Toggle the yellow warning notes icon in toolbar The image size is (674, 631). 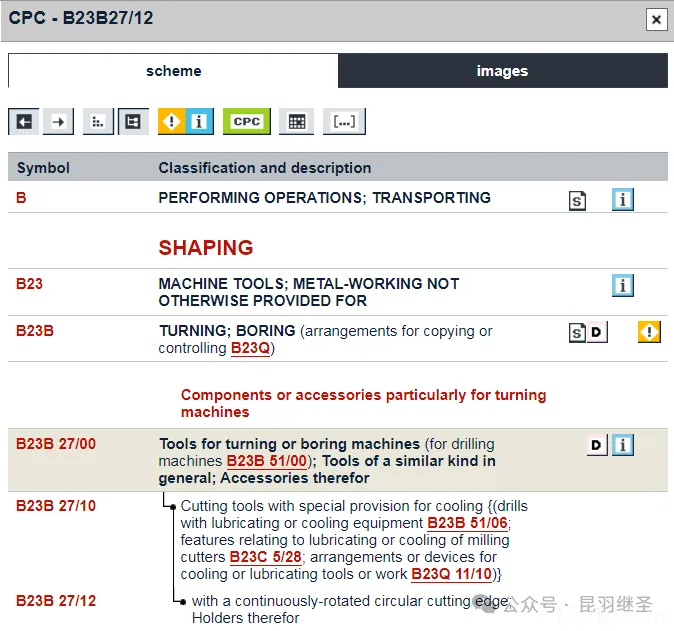point(172,122)
